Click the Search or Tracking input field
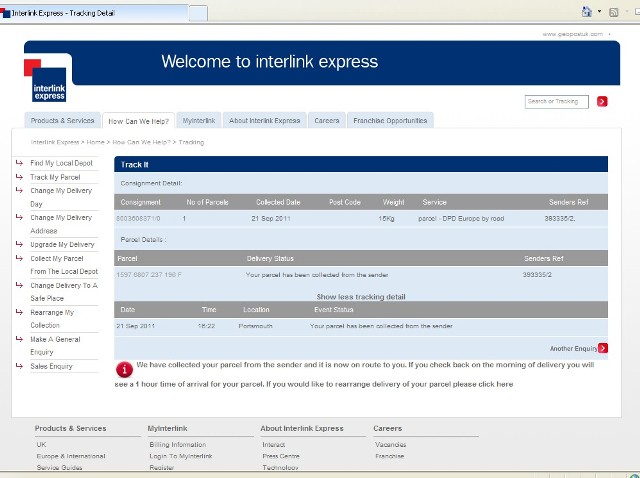 pyautogui.click(x=557, y=102)
